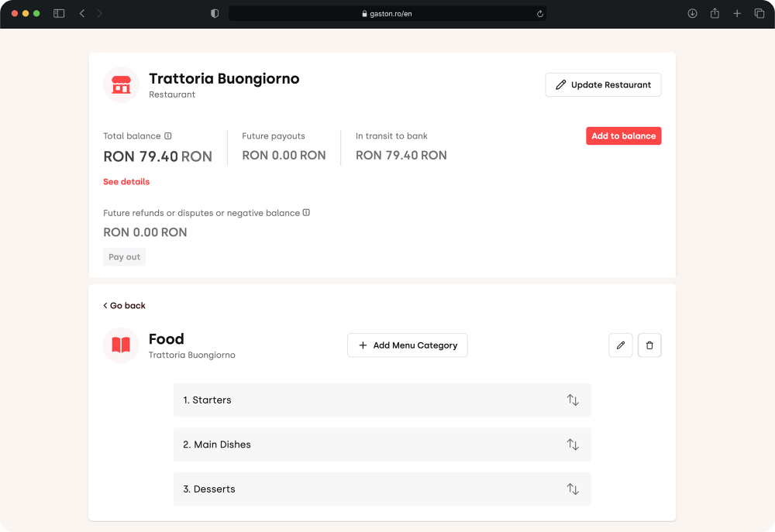The width and height of the screenshot is (775, 532).
Task: Click info icon beside Total balance
Action: (x=168, y=136)
